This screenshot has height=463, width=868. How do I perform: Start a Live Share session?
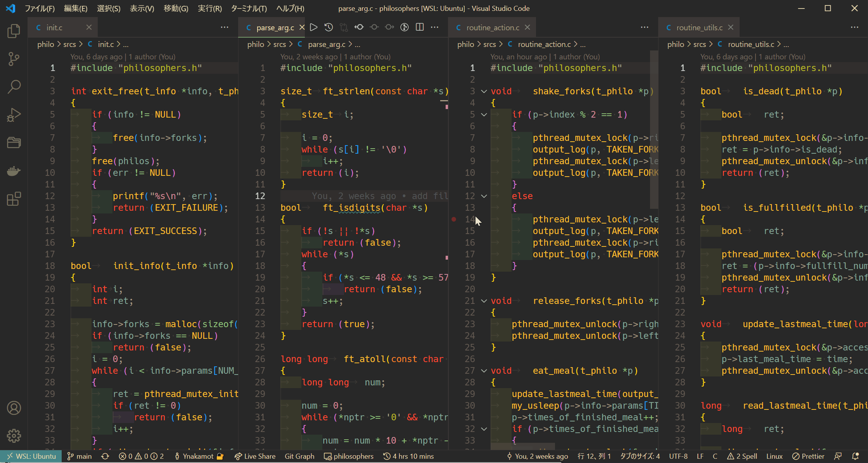(x=255, y=456)
